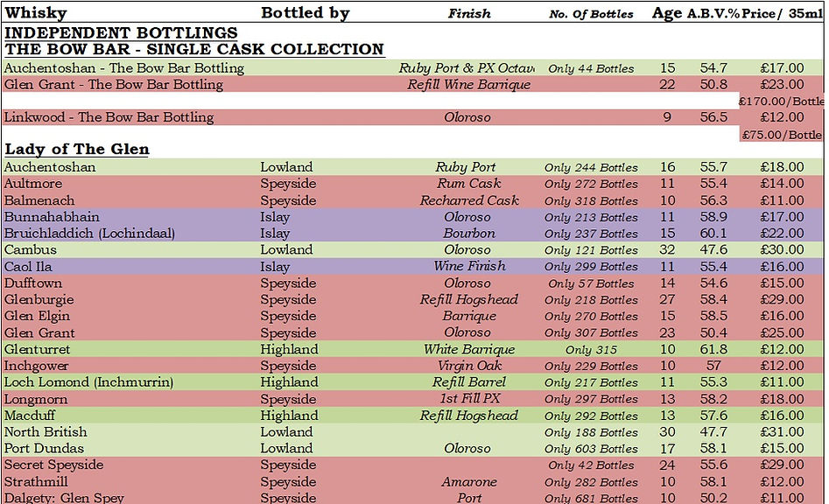This screenshot has width=829, height=504.
Task: Select the 'Dufftown' whisky cell
Action: (x=33, y=283)
